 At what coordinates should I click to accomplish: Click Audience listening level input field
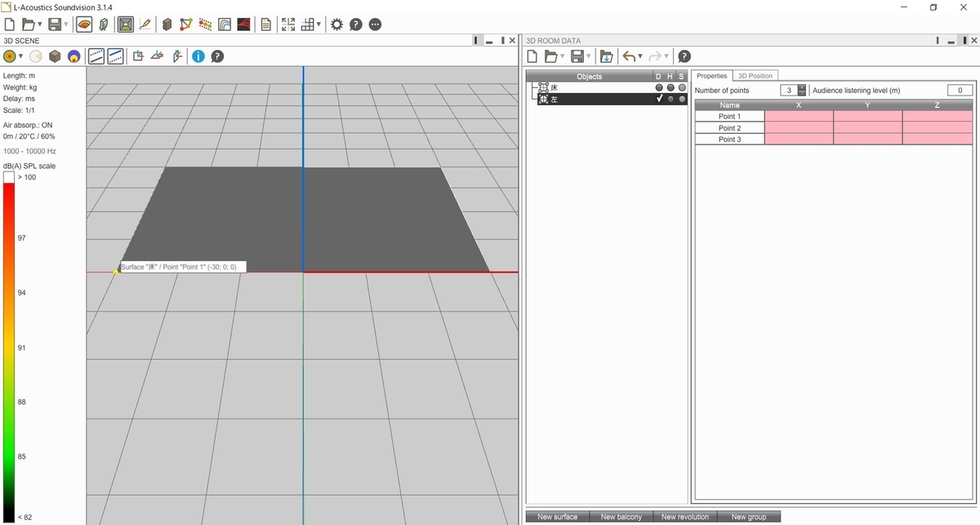click(x=960, y=91)
